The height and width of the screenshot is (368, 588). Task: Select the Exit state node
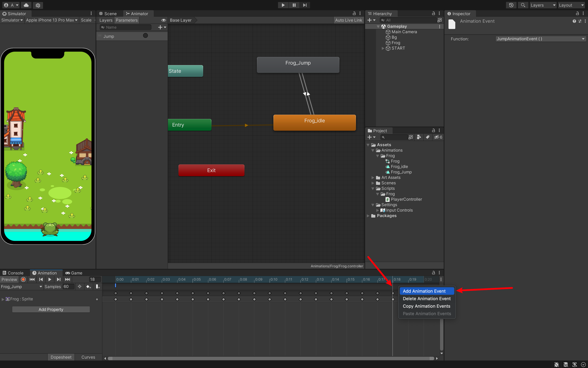coord(211,170)
